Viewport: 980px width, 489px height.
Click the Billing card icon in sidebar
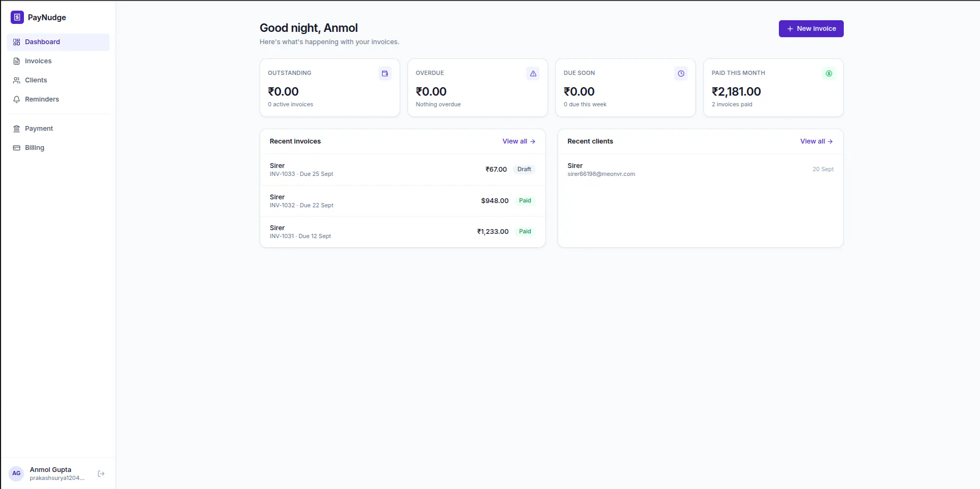click(16, 148)
